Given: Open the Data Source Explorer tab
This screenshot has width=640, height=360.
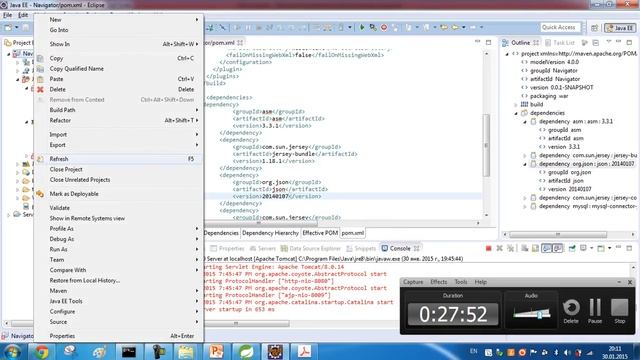Looking at the screenshot, I should pyautogui.click(x=311, y=248).
